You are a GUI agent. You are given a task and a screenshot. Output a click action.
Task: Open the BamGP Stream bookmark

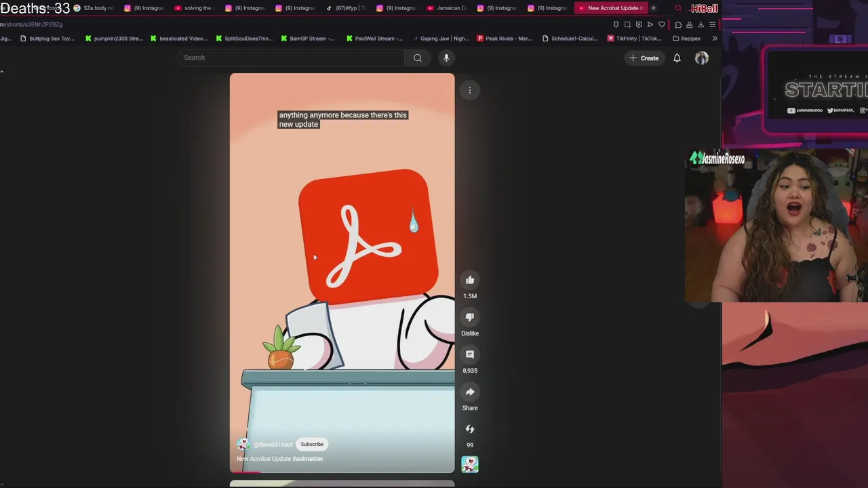tap(307, 39)
